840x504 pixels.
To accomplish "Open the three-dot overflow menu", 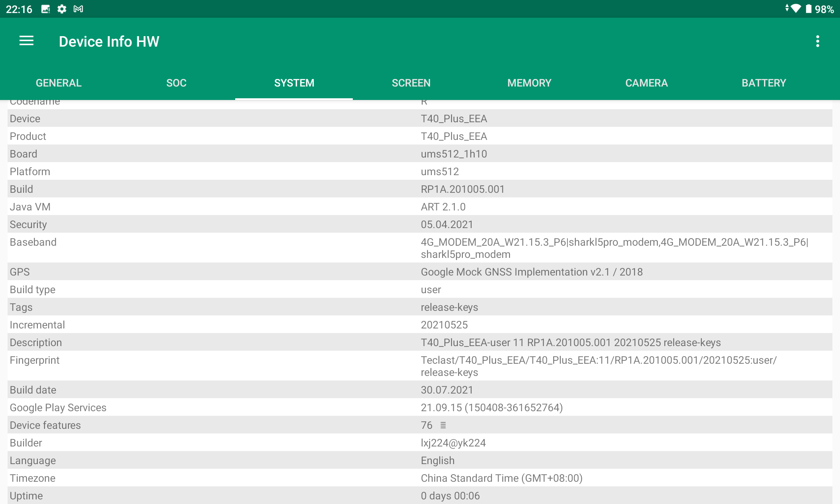I will click(x=817, y=41).
